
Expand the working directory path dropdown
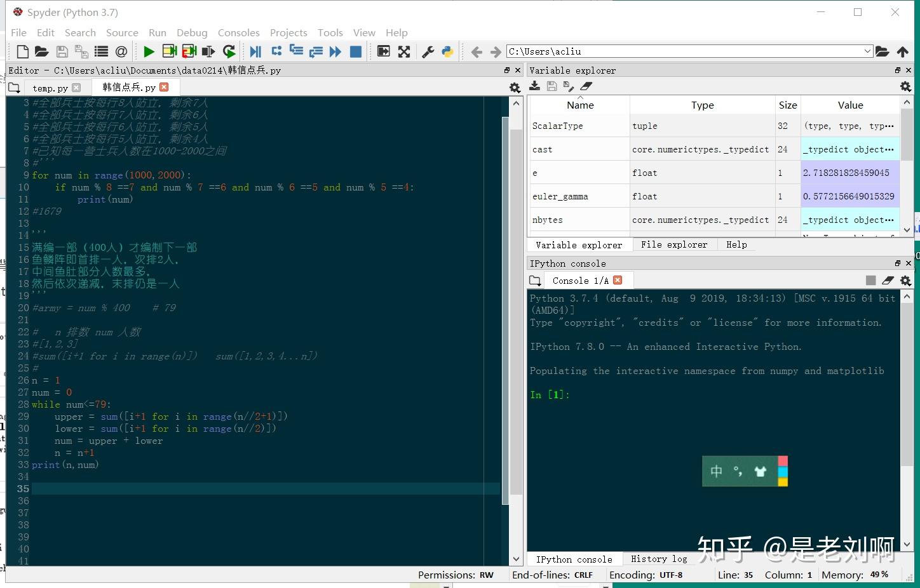867,51
